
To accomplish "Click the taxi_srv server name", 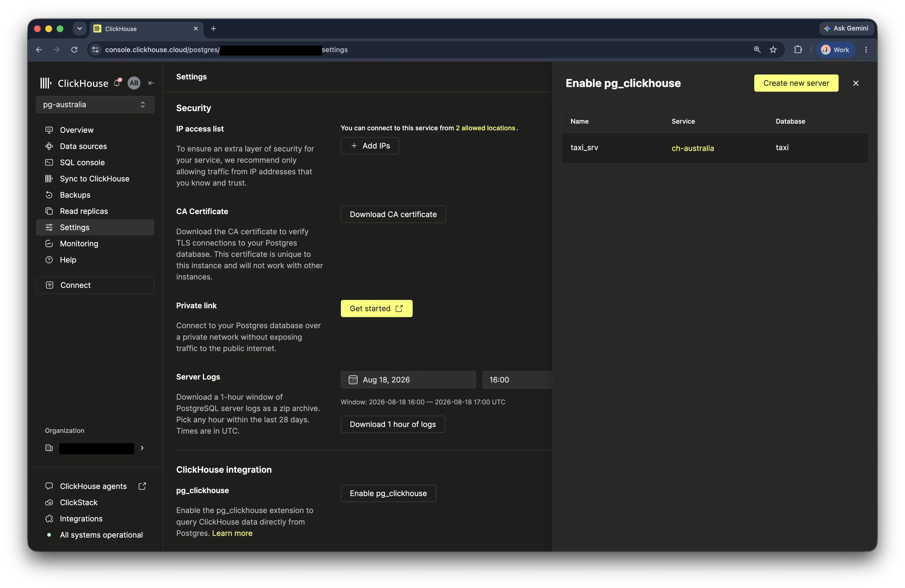I will coord(584,147).
